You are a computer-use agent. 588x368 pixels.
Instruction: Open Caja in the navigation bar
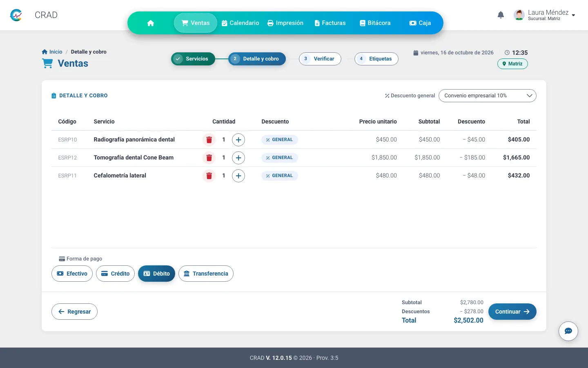[x=420, y=23]
